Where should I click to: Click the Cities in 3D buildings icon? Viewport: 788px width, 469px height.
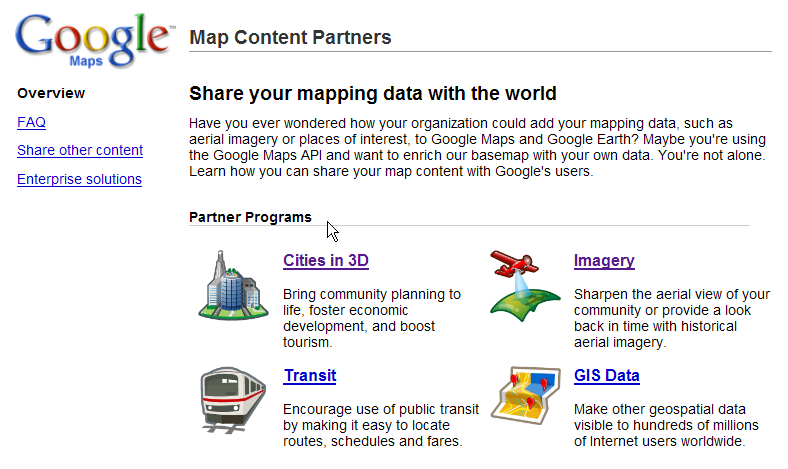pos(233,286)
